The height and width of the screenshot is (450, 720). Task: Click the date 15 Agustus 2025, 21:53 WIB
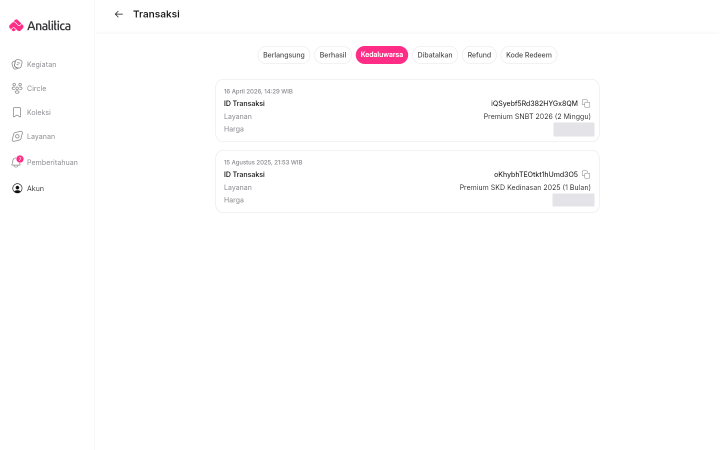click(x=263, y=163)
